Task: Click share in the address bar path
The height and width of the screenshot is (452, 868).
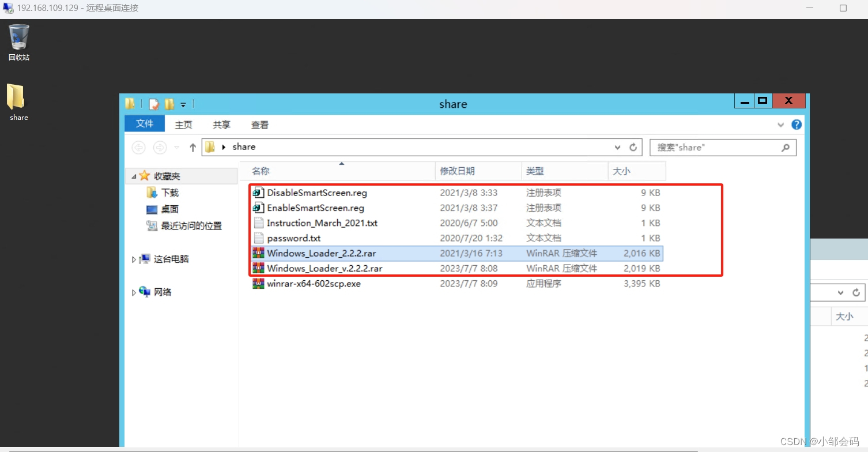Action: click(244, 147)
